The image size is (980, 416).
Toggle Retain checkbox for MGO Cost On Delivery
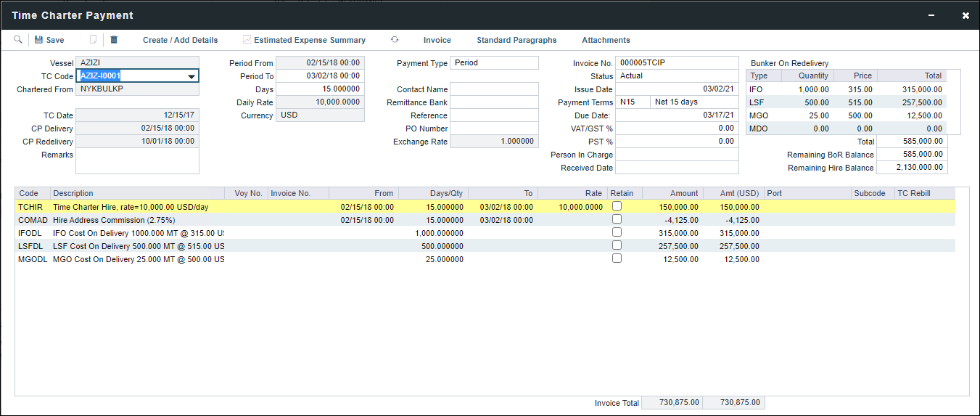pyautogui.click(x=617, y=258)
